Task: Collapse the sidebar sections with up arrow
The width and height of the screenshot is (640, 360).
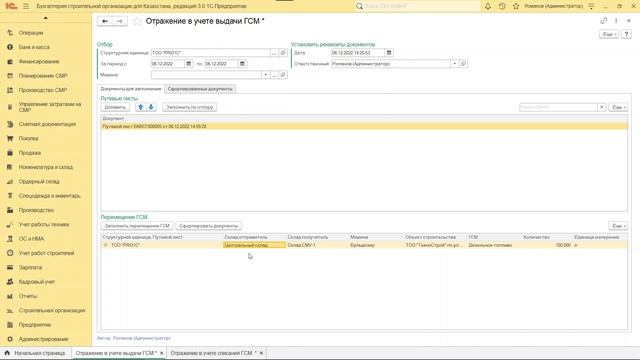Action: click(46, 18)
